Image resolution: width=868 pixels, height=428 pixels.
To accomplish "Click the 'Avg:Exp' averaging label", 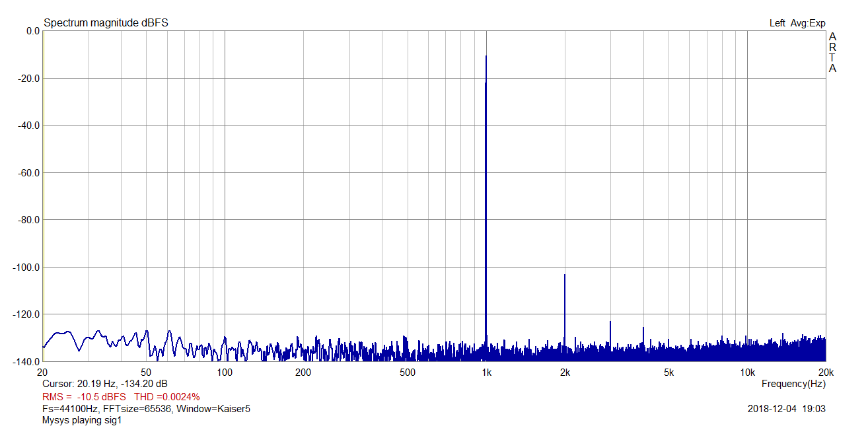I will (809, 23).
